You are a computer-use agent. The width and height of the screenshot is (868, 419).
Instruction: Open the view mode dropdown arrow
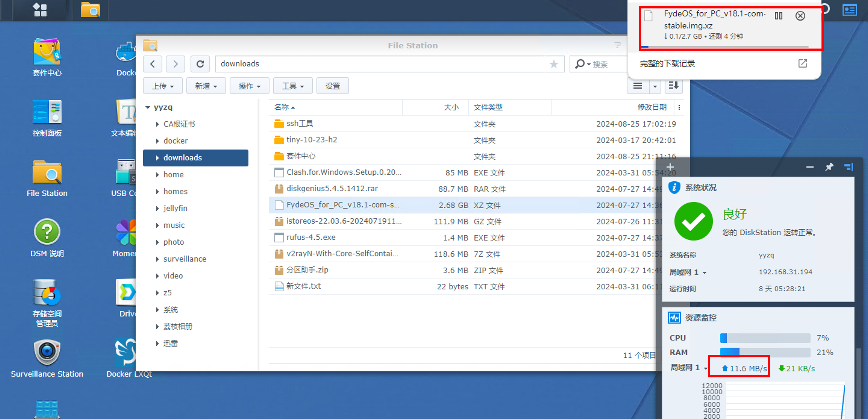tap(655, 86)
